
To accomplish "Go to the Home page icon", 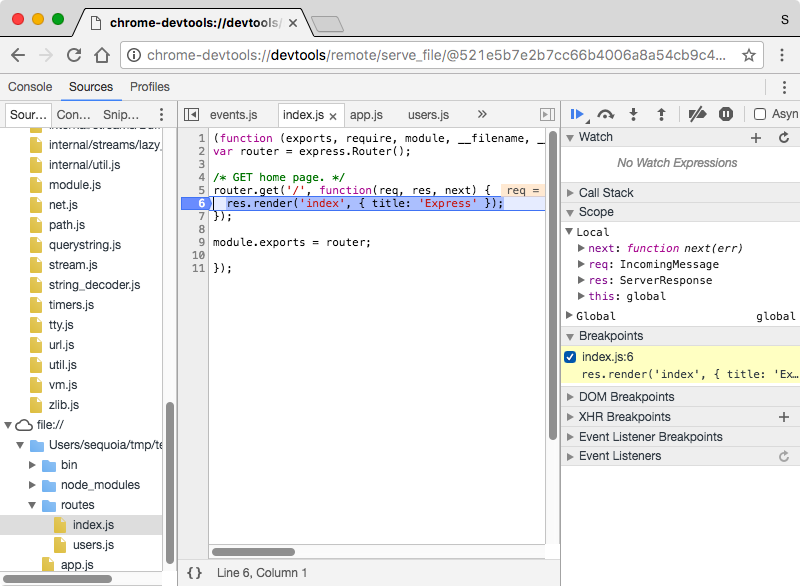I will pyautogui.click(x=102, y=55).
